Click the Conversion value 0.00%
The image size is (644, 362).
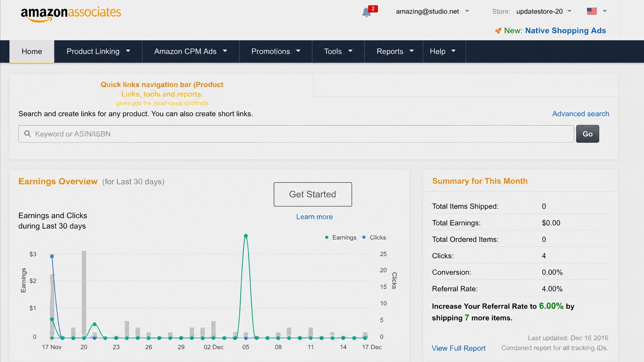click(552, 272)
